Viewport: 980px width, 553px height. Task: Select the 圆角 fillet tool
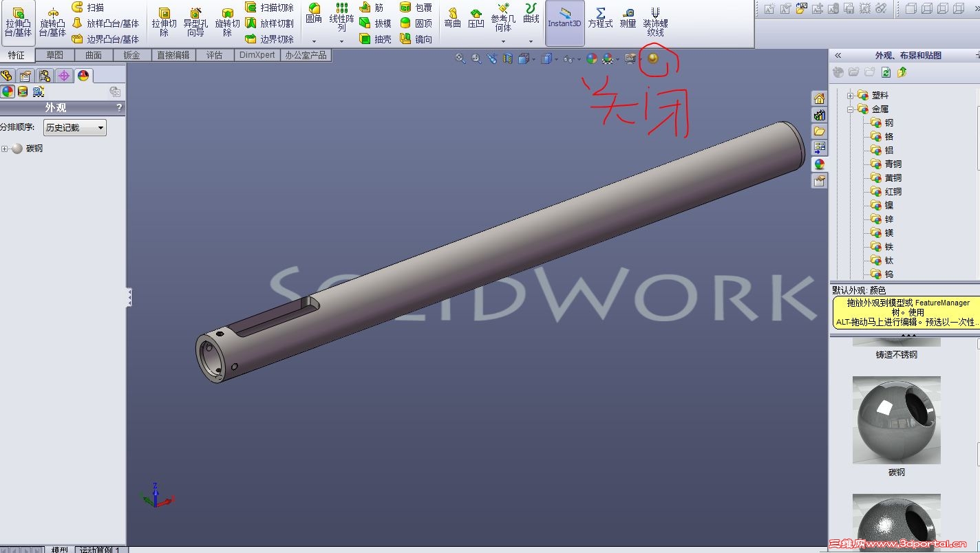(314, 14)
